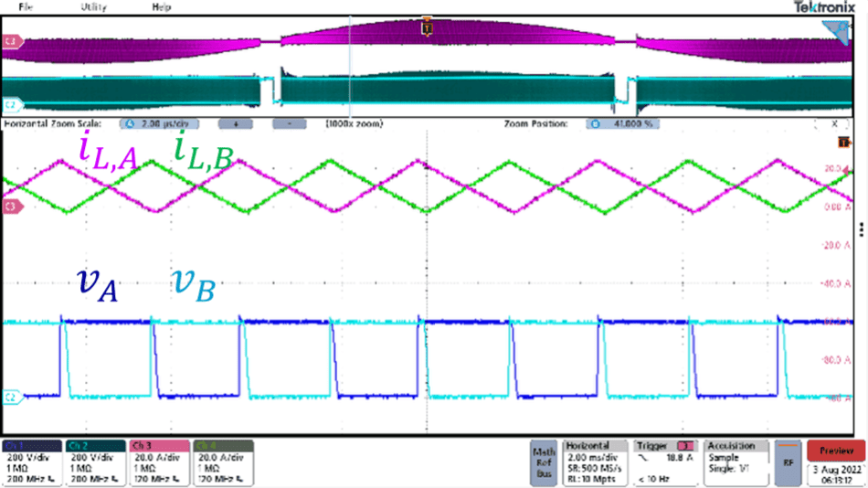Click the Ch 4 channel badge
The image size is (868, 488).
[221, 462]
